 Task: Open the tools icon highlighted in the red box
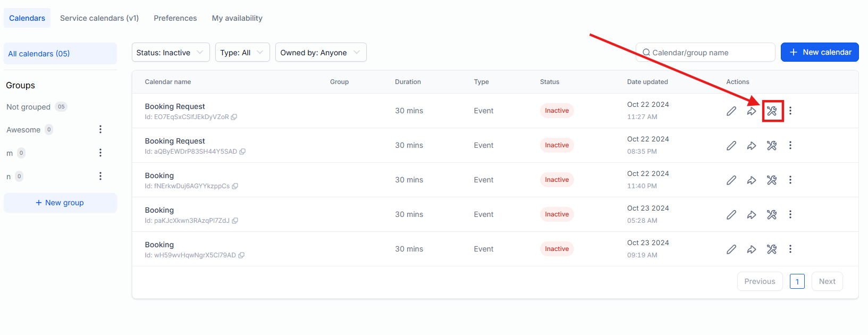772,111
